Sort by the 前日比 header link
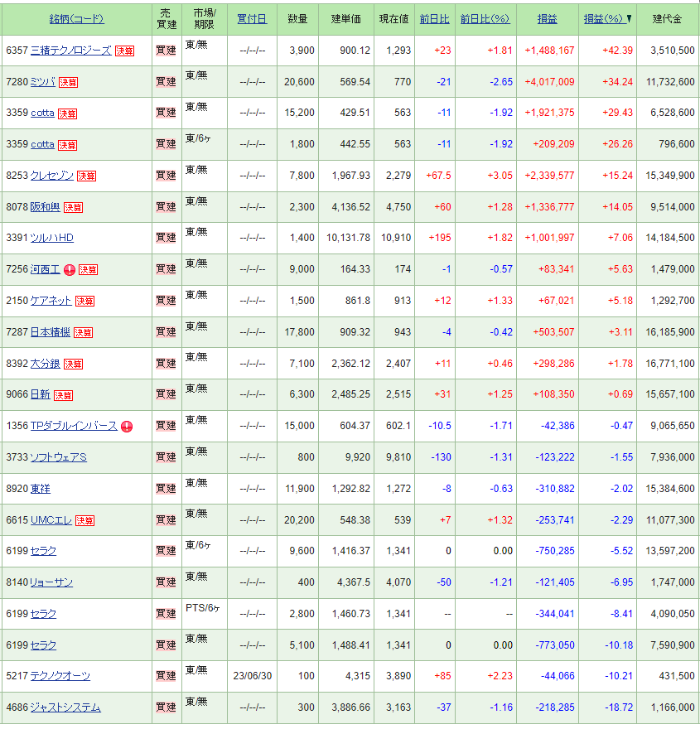The height and width of the screenshot is (734, 700). [435, 19]
